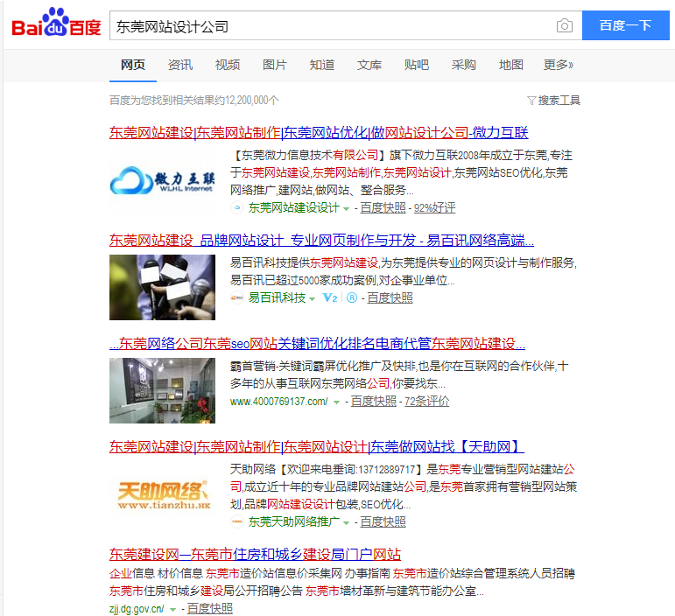Expand dropdown arrow next to zjj.dg.gov.cn
The width and height of the screenshot is (675, 616).
pyautogui.click(x=172, y=610)
